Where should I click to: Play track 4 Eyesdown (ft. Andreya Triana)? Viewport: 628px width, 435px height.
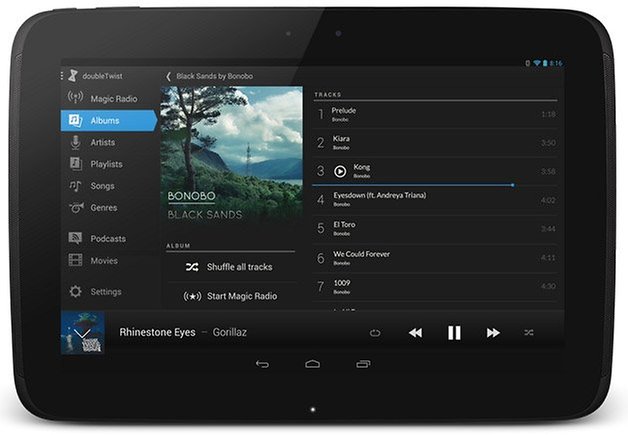point(435,199)
